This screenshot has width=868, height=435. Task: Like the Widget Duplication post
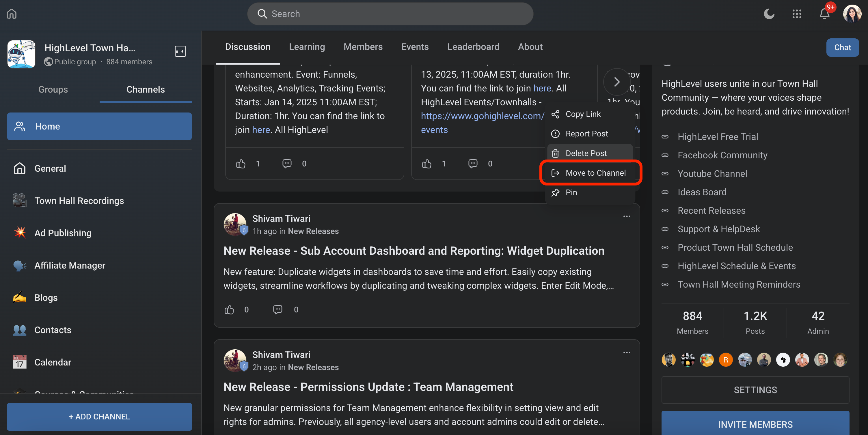(229, 310)
